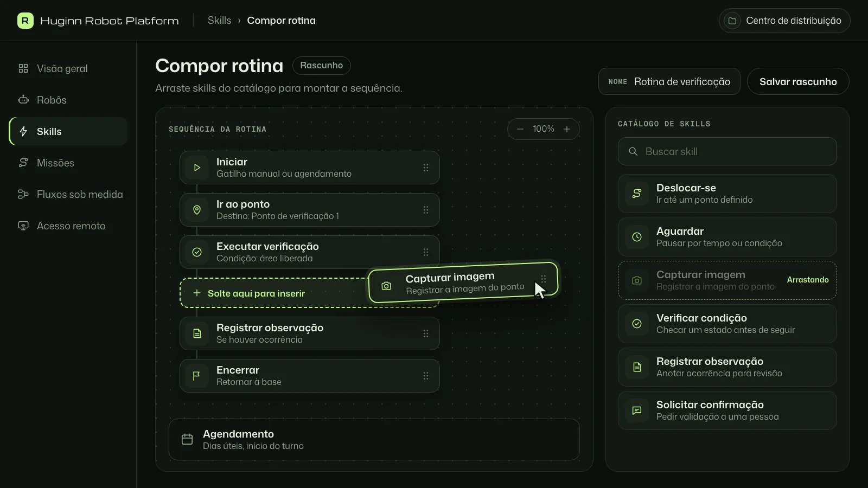Click the Buscar skill search field
Image resolution: width=868 pixels, height=488 pixels.
point(727,151)
